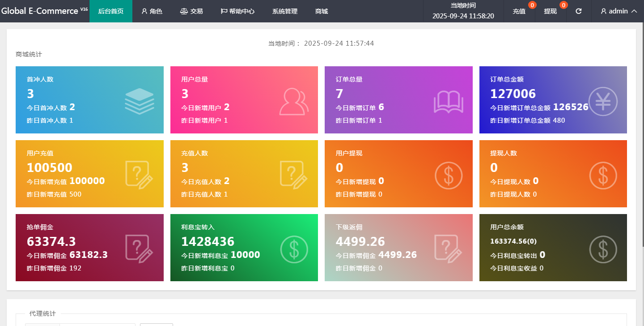Click the refresh icon in top bar

(578, 11)
